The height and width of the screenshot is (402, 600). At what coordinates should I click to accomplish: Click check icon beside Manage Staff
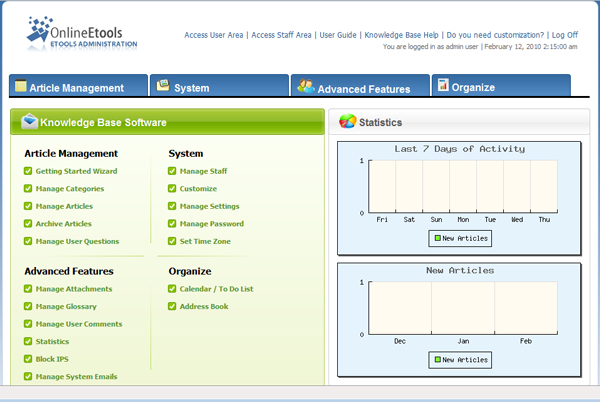click(x=172, y=171)
